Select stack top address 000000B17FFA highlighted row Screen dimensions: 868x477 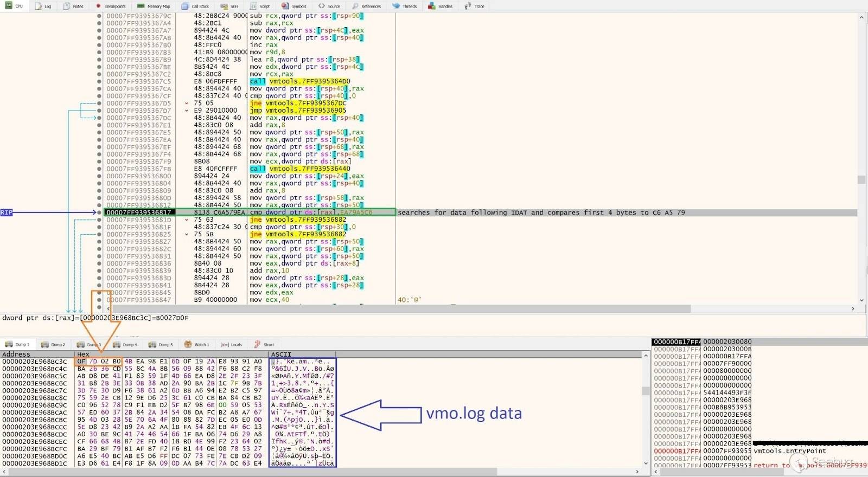(676, 342)
